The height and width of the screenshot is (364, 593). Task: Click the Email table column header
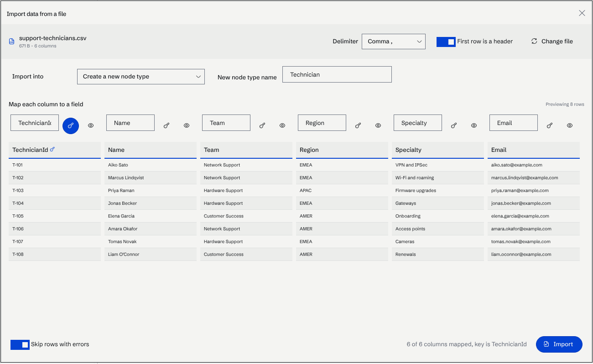click(x=534, y=150)
